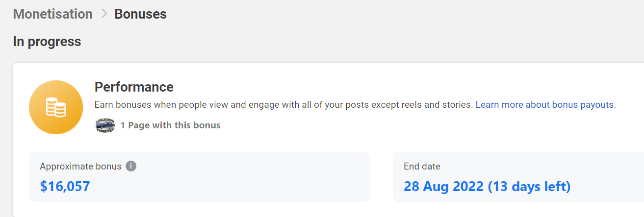Viewport: 644px width, 217px height.
Task: Open Learn more about bonus payouts link
Action: pyautogui.click(x=544, y=105)
